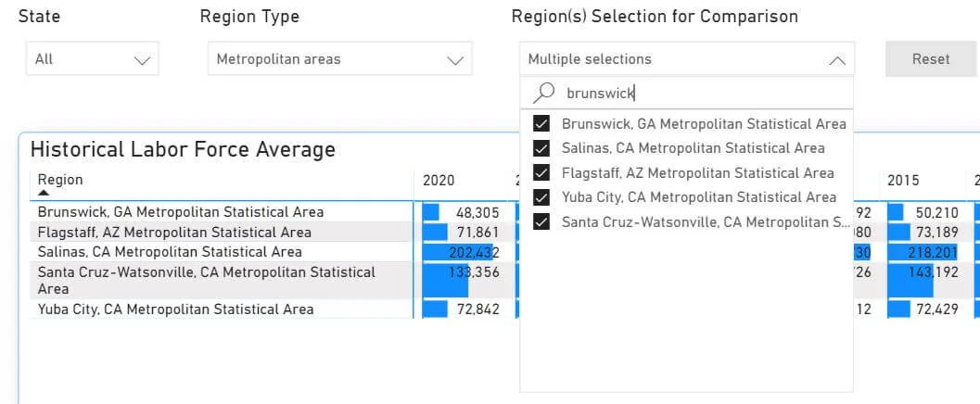
Task: Sort by the 2020 column header
Action: 439,181
